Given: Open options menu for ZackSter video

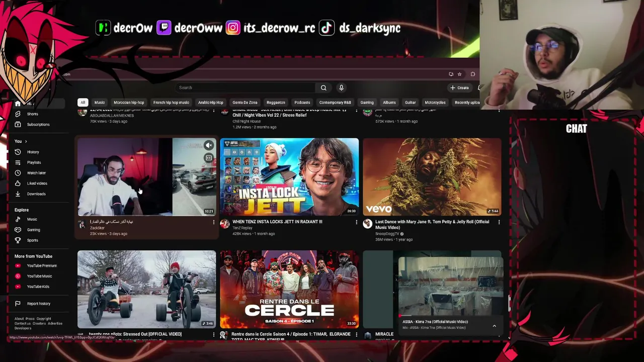Looking at the screenshot, I should point(213,222).
